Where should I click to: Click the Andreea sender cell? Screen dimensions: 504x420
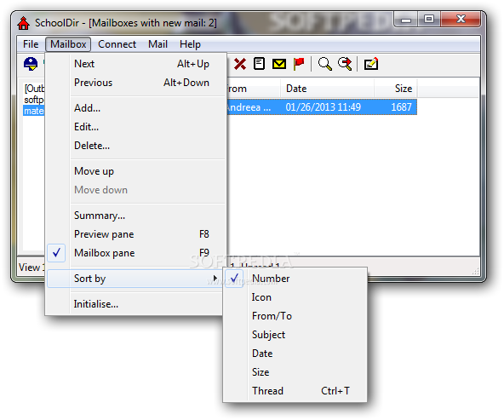pyautogui.click(x=249, y=107)
